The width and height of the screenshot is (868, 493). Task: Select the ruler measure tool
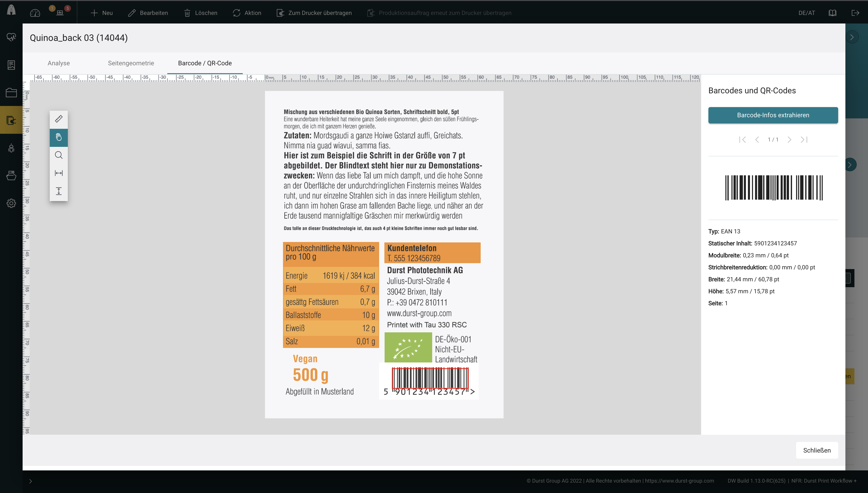coord(59,119)
